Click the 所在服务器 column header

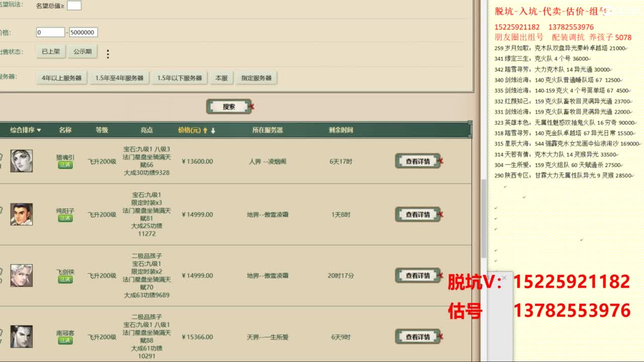click(x=268, y=130)
